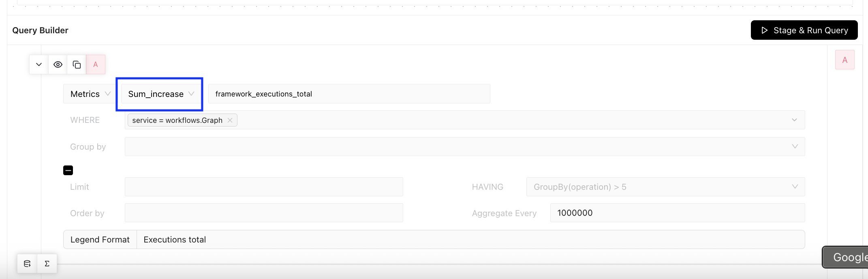Click the Order by field

264,212
